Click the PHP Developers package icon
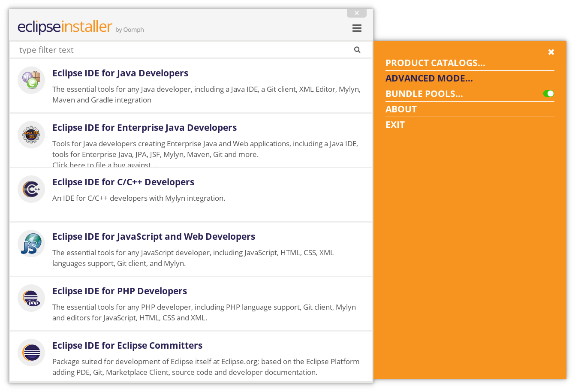 pos(31,298)
